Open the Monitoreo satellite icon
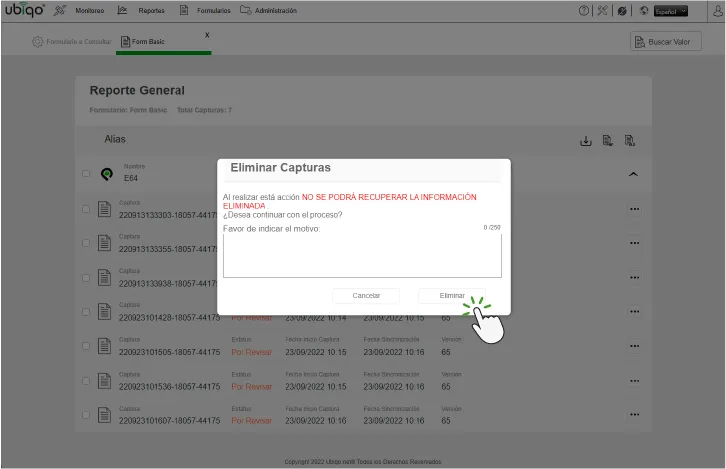This screenshot has height=469, width=726. (60, 10)
